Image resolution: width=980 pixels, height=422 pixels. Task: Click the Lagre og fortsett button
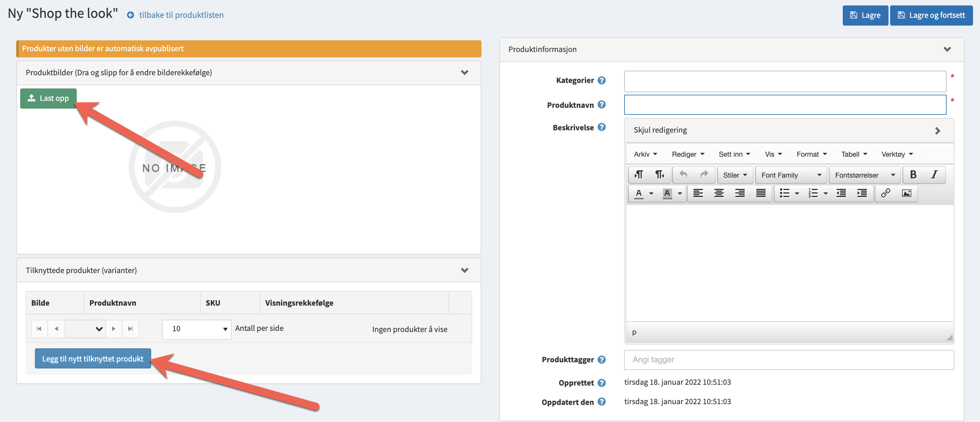pos(931,16)
